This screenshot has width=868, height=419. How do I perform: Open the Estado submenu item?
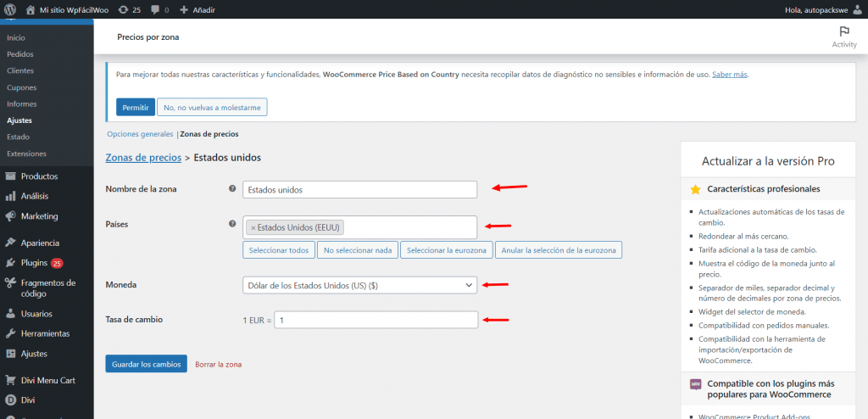coord(19,137)
